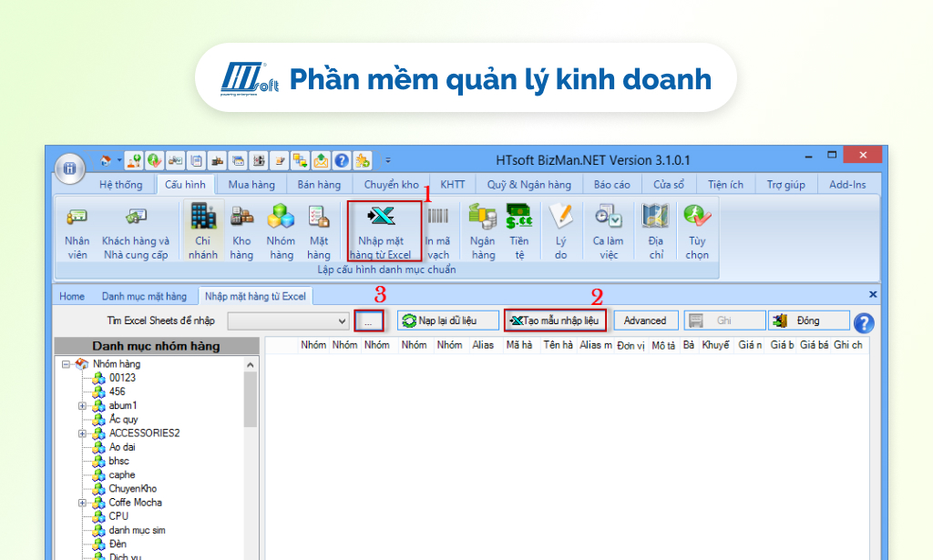Open the Bán hàng ribbon tab
Image resolution: width=933 pixels, height=560 pixels.
pos(320,185)
